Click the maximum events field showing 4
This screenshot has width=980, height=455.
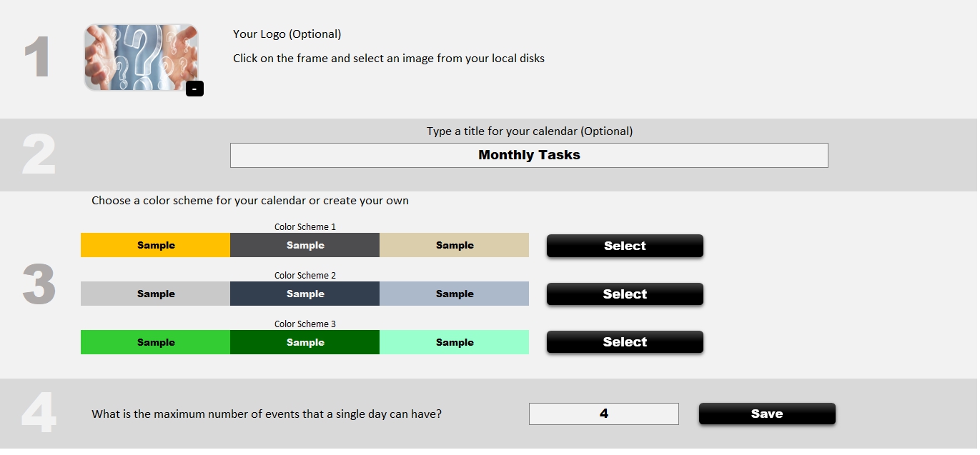[603, 414]
